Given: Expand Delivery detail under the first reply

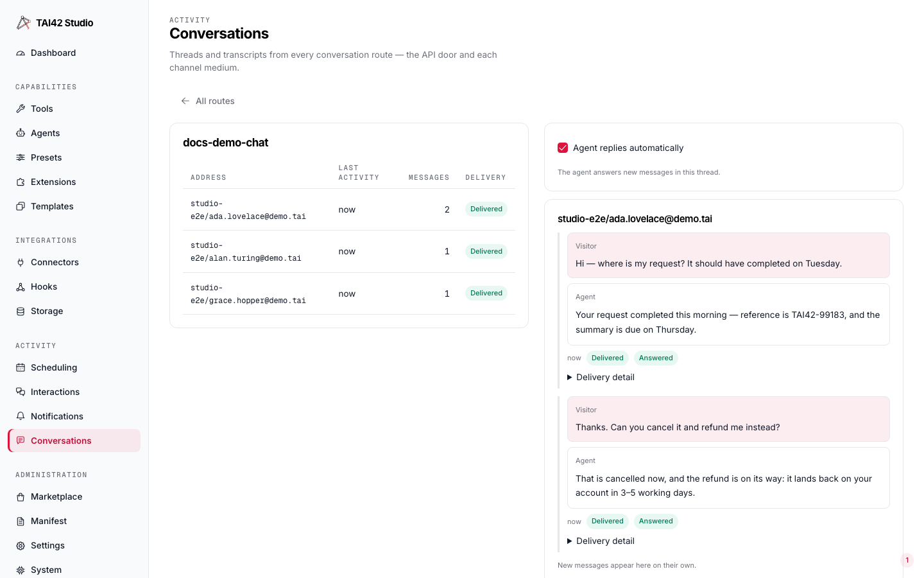Looking at the screenshot, I should tap(601, 378).
